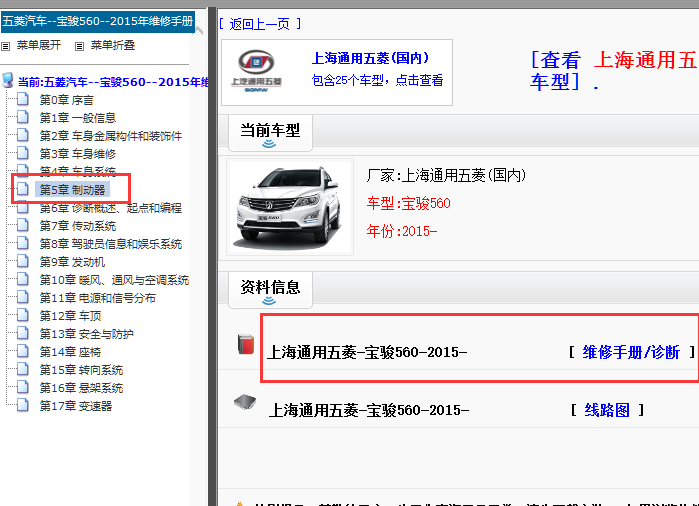Click the page icon beside 第2章 车身金属构件和装饰件

click(23, 135)
